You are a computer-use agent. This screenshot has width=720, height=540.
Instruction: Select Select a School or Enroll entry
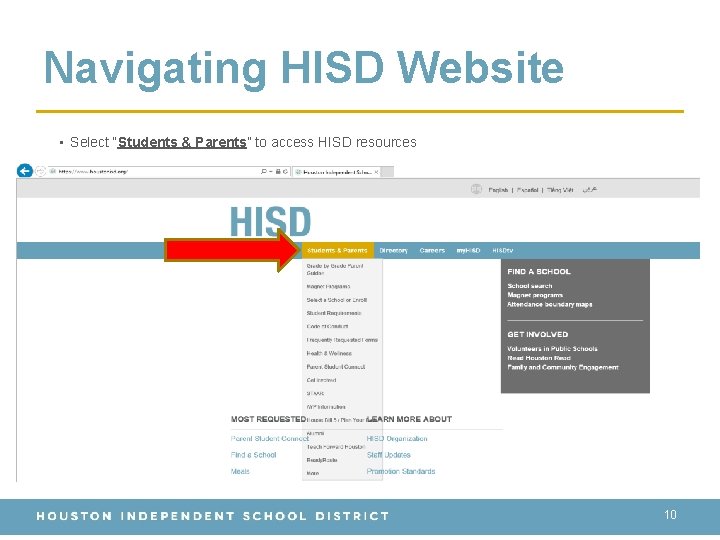337,300
